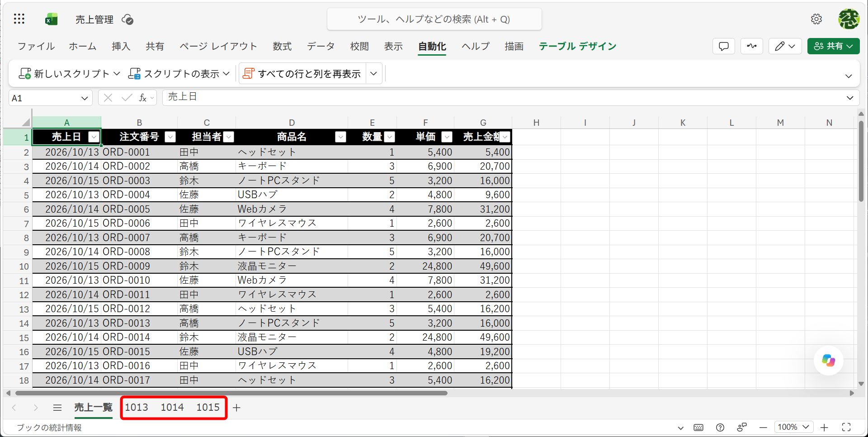Click the horizontal scrollbar thumb
868x437 pixels.
coord(231,393)
